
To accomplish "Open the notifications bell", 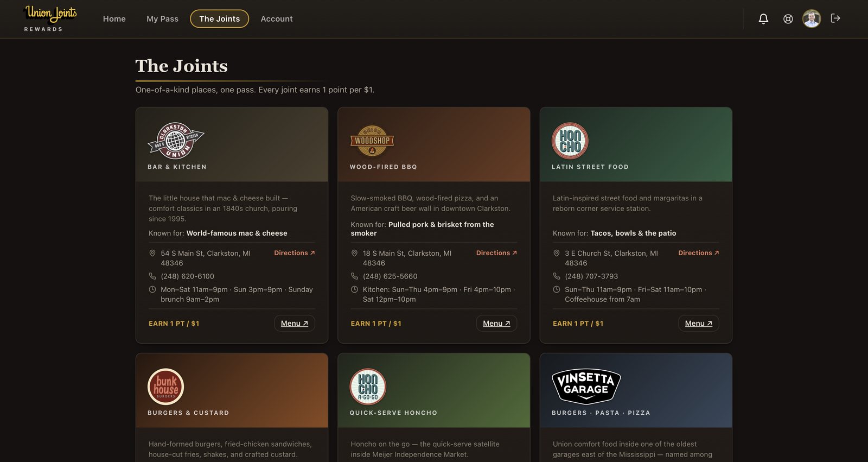I will coord(763,19).
